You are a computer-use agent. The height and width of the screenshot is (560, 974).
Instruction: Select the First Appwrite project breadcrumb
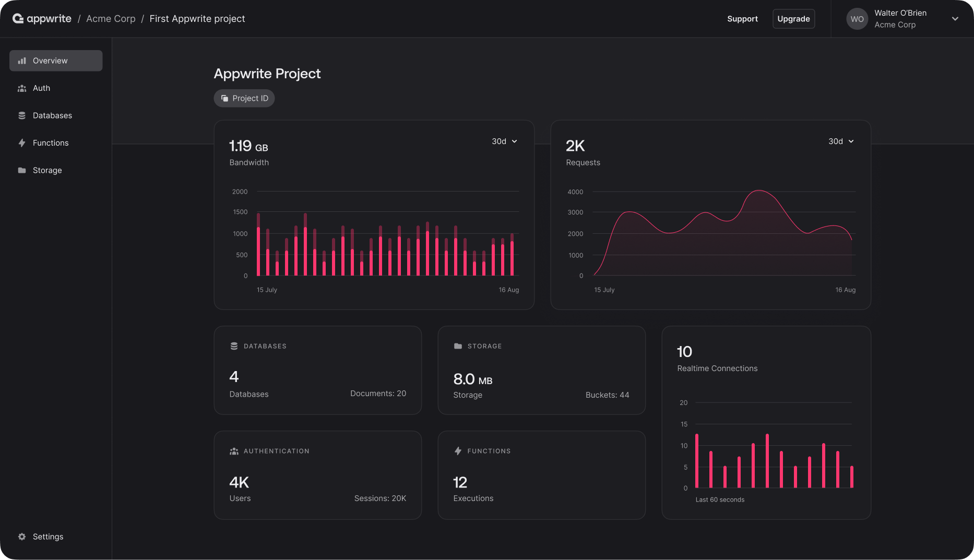coord(197,18)
